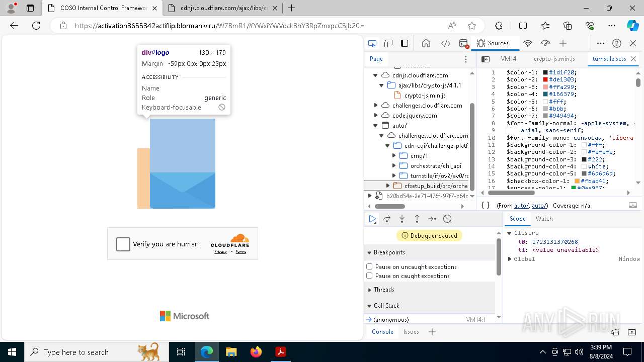The width and height of the screenshot is (644, 362).
Task: Close the turnstile.scss editor tab
Action: click(633, 59)
